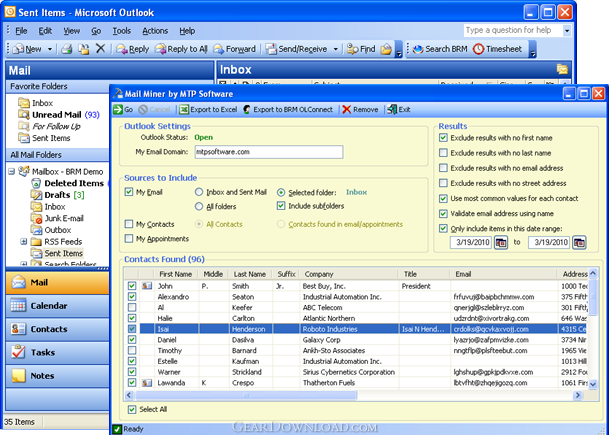610x435 pixels.
Task: Toggle Exclude results with no last name
Action: point(443,153)
